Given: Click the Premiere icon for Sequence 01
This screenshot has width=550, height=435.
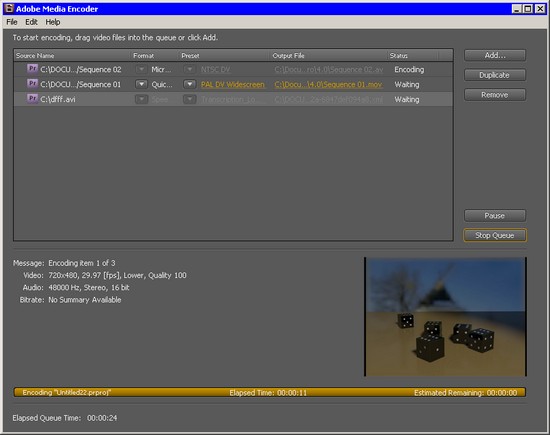Looking at the screenshot, I should [32, 83].
